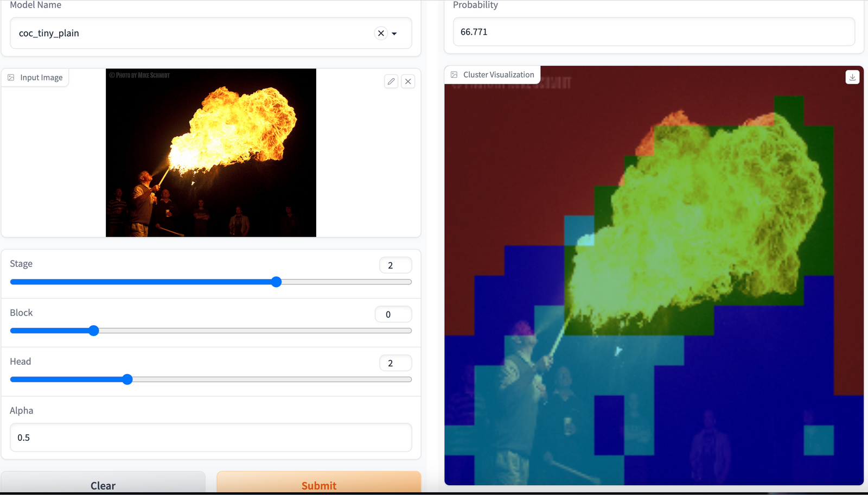
Task: Select the Cluster Visualization panel label
Action: (x=498, y=74)
